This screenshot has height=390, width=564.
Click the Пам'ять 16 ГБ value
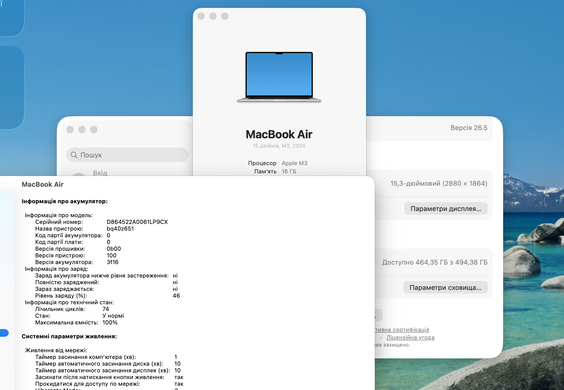(289, 171)
